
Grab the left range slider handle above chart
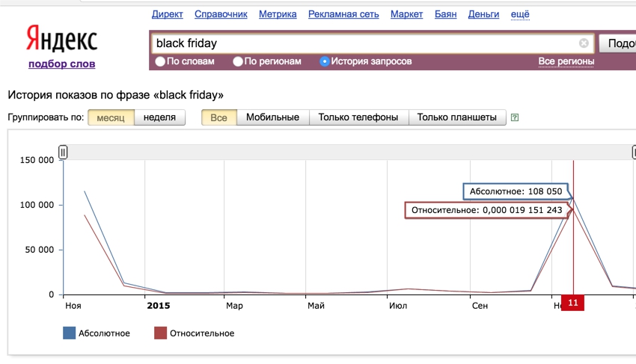point(63,152)
